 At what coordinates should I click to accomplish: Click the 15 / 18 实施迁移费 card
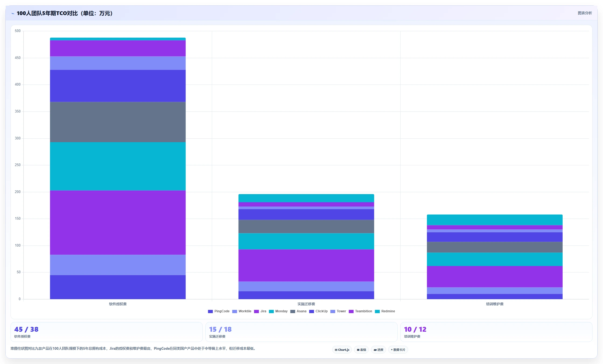(301, 332)
